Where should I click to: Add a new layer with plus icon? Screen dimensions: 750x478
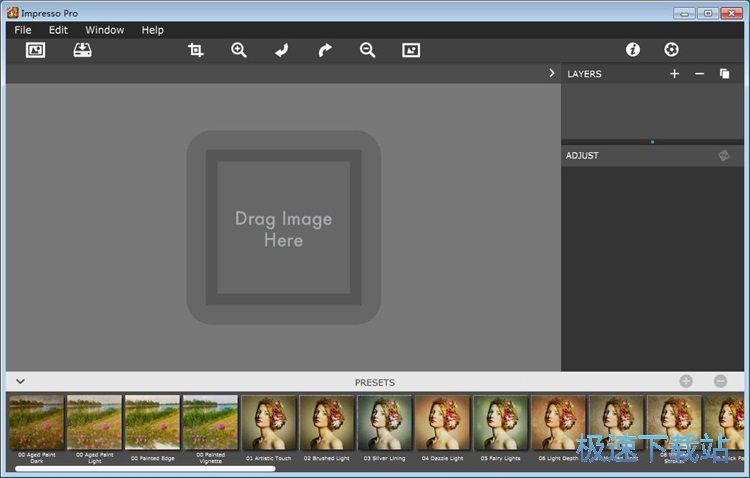[x=674, y=74]
